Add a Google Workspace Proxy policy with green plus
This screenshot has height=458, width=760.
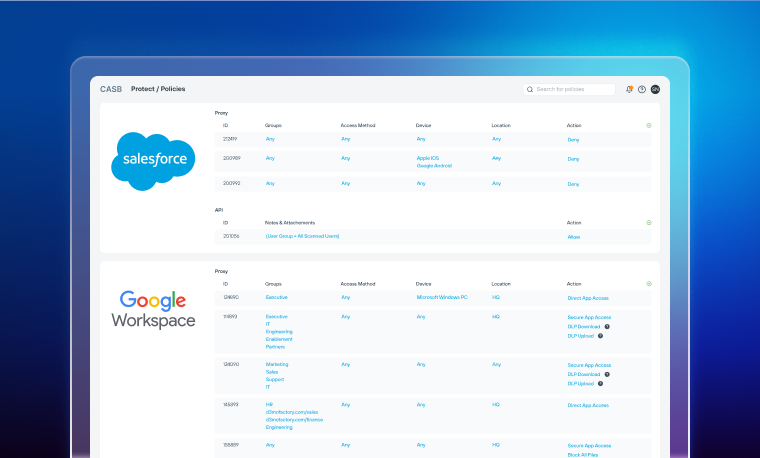(x=649, y=283)
